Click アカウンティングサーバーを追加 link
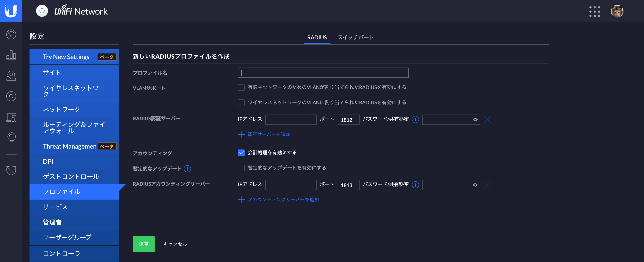644x262 pixels. click(283, 200)
